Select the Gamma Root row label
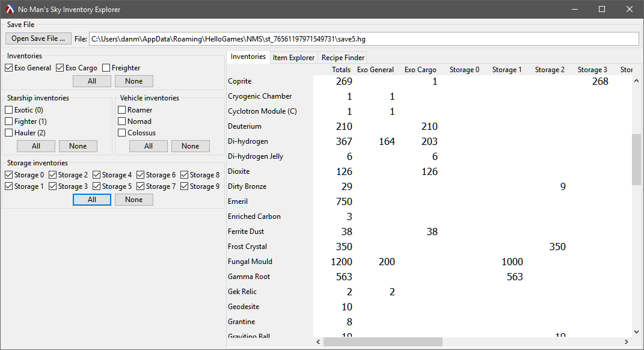This screenshot has width=644, height=350. pos(249,277)
